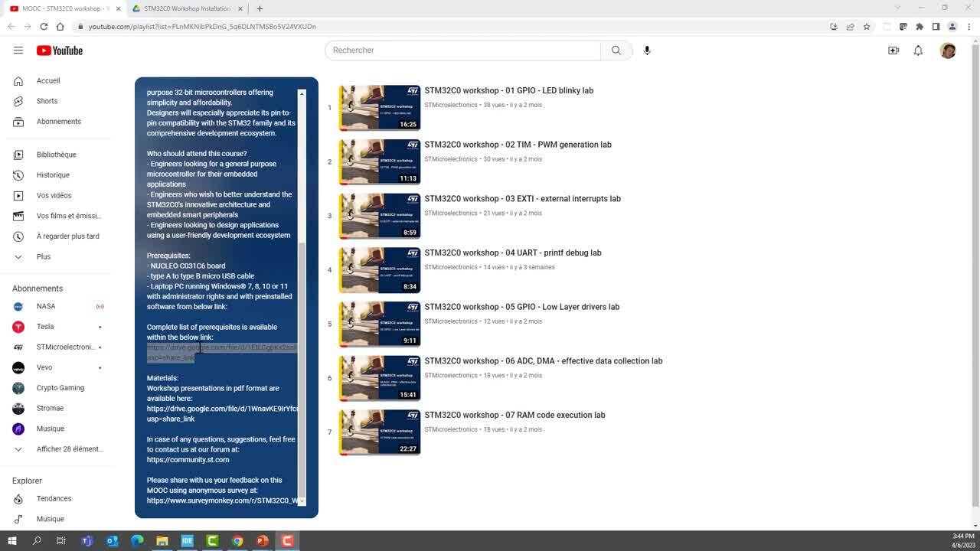
Task: Open video 07 RAM code execution lab
Action: coord(514,415)
